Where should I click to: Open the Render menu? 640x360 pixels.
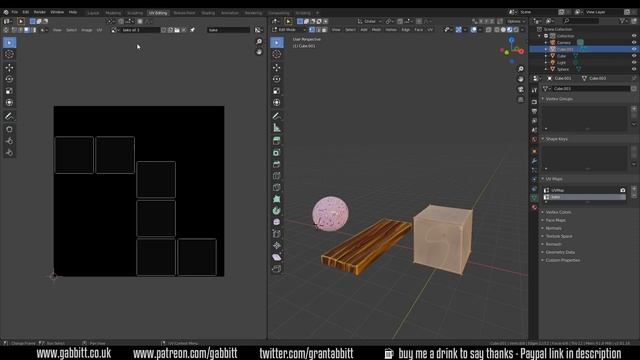pos(40,12)
